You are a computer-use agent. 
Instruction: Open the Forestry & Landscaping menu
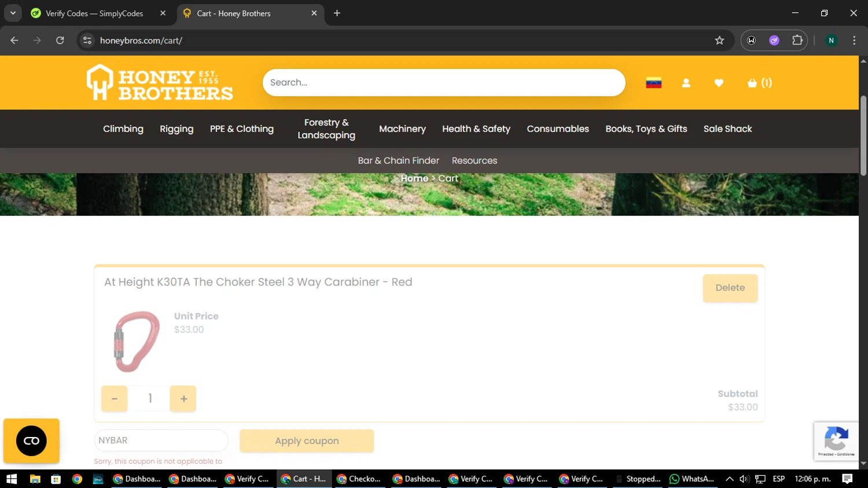pos(326,129)
